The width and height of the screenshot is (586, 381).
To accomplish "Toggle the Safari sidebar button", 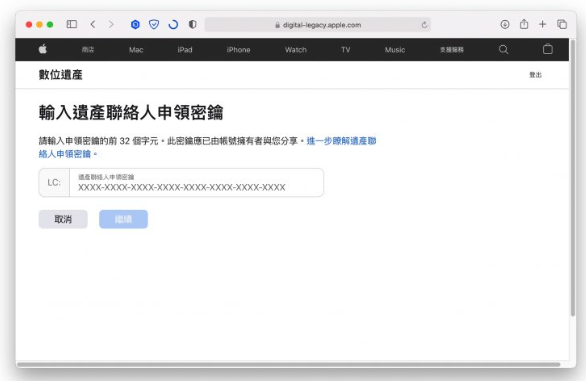I will coord(72,24).
